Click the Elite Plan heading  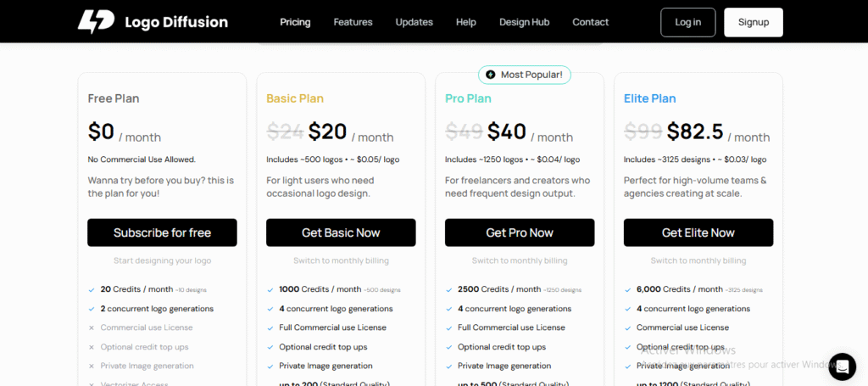[x=649, y=98]
